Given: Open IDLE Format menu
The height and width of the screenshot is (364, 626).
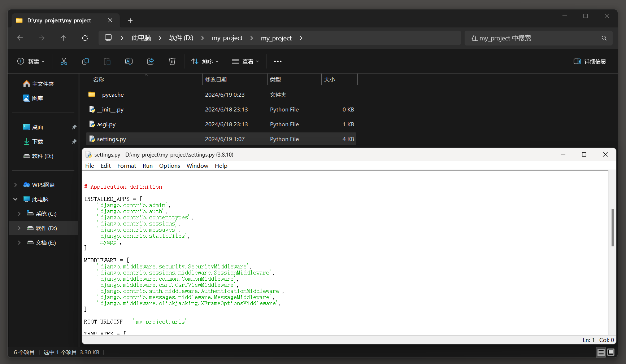Looking at the screenshot, I should point(127,166).
